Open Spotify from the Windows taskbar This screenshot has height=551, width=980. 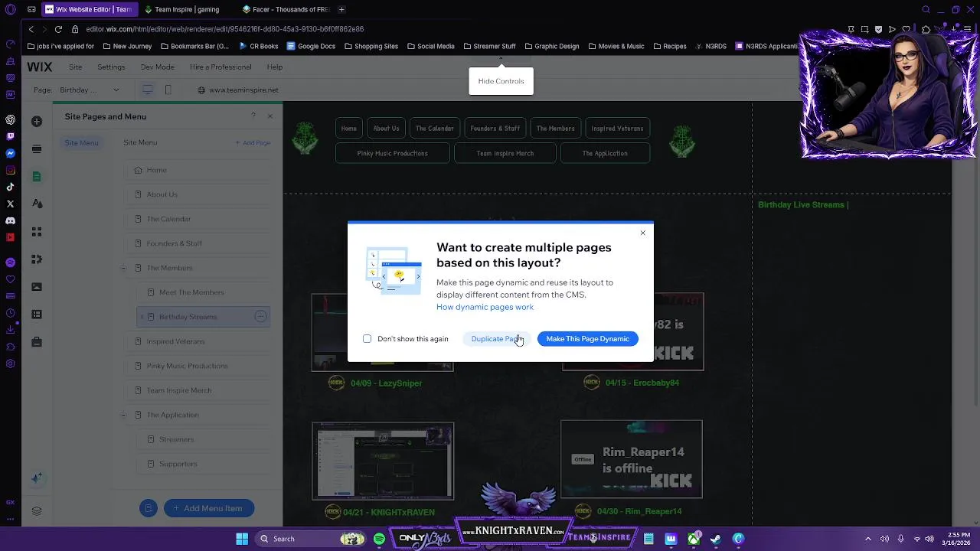[379, 539]
